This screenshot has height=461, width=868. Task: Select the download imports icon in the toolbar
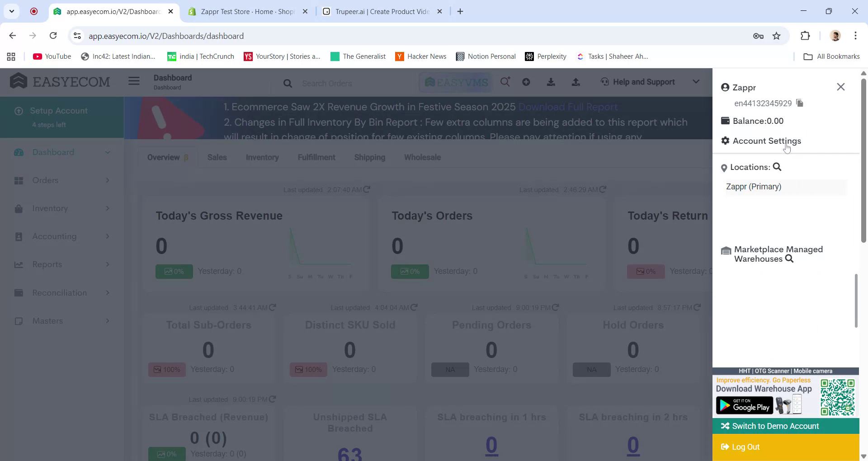coord(551,82)
